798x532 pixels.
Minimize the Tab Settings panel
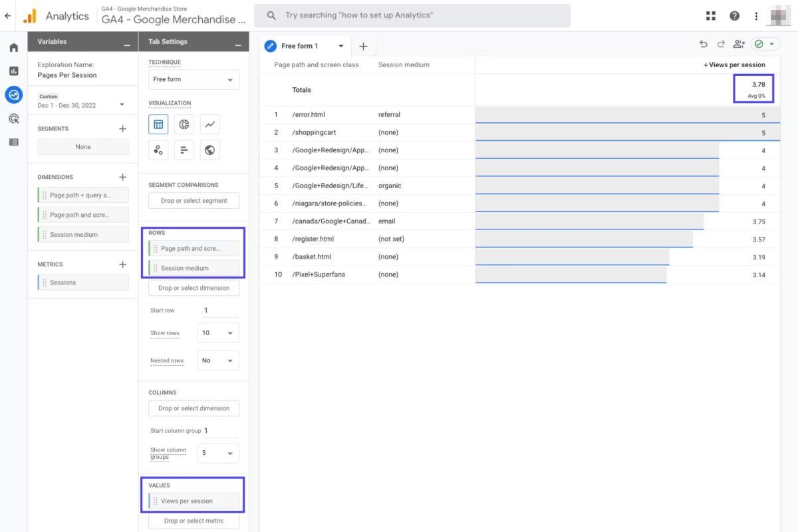pyautogui.click(x=238, y=44)
